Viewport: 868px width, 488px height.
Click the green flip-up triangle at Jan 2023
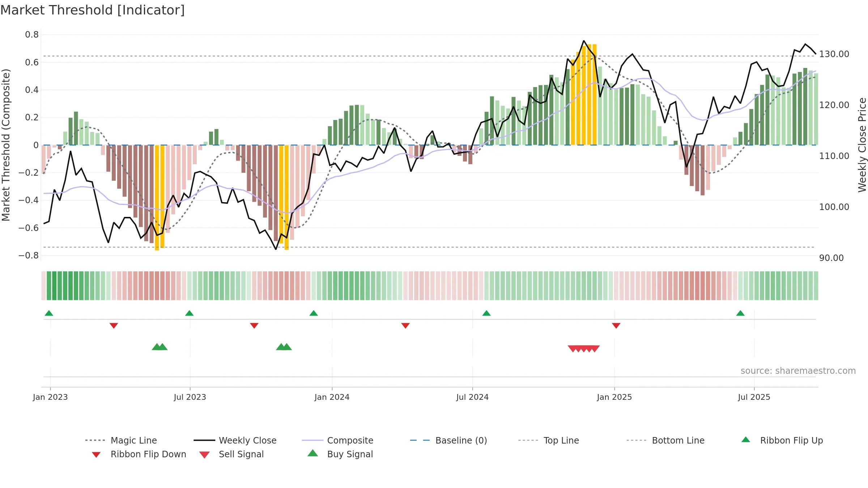tap(49, 313)
